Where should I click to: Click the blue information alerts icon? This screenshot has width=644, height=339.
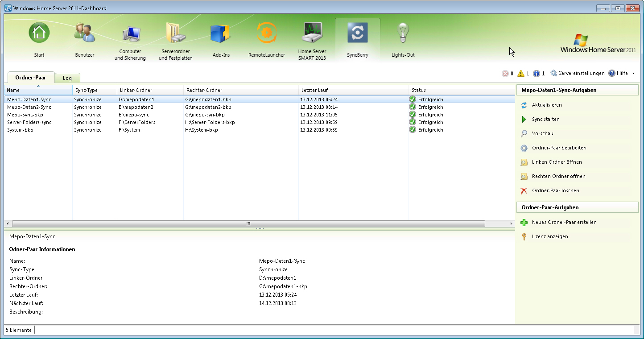(537, 74)
